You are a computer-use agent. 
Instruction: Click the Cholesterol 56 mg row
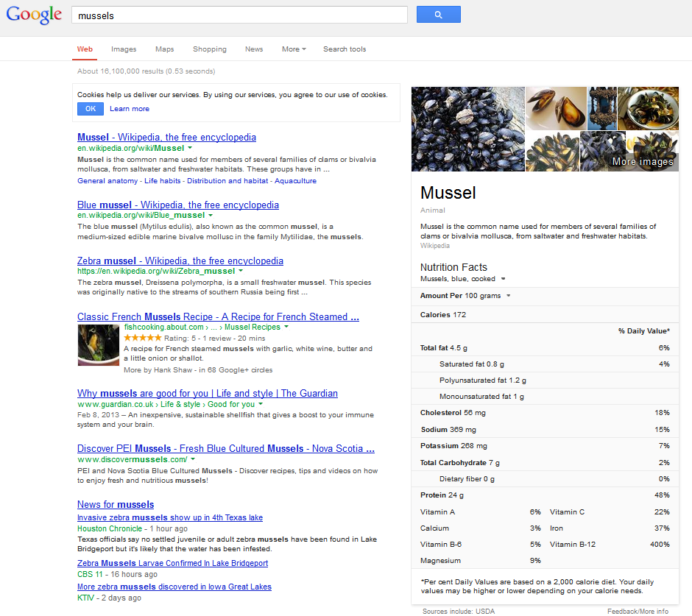tap(545, 413)
